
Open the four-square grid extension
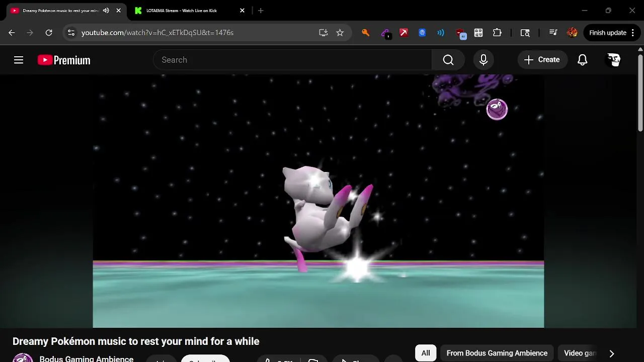coord(478,33)
